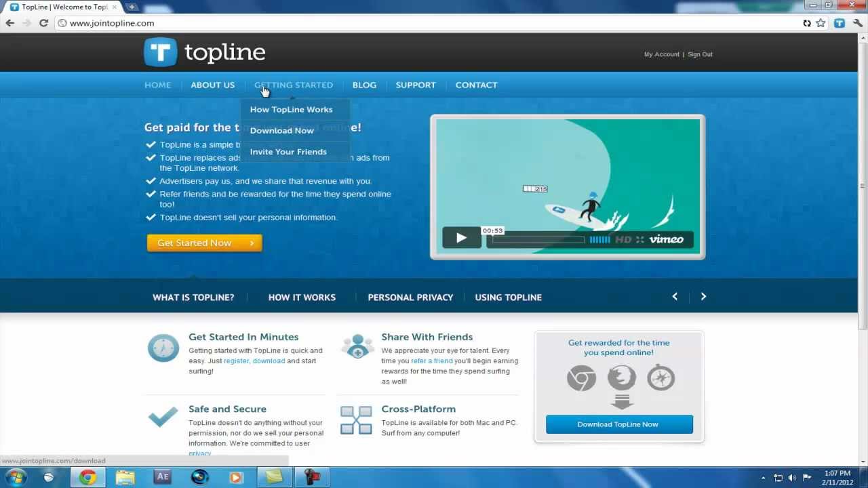Open File Explorer folder on taskbar
Image resolution: width=868 pixels, height=488 pixels.
(x=125, y=477)
